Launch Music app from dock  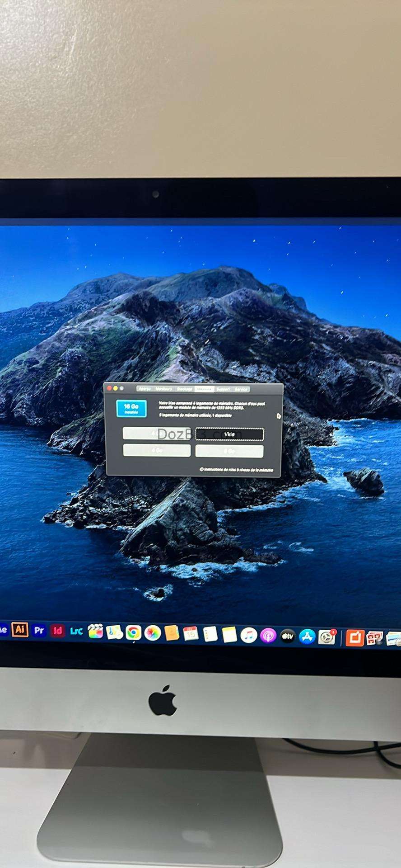point(248,636)
